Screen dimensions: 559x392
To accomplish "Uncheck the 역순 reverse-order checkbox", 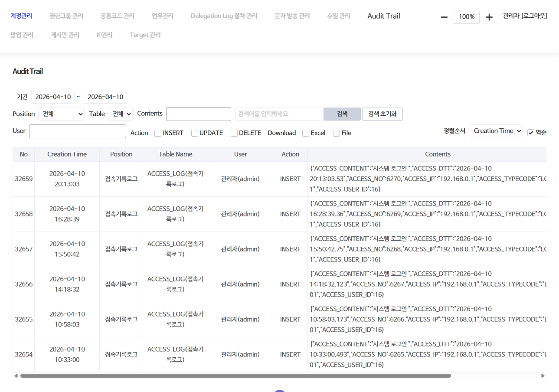I will pyautogui.click(x=530, y=133).
